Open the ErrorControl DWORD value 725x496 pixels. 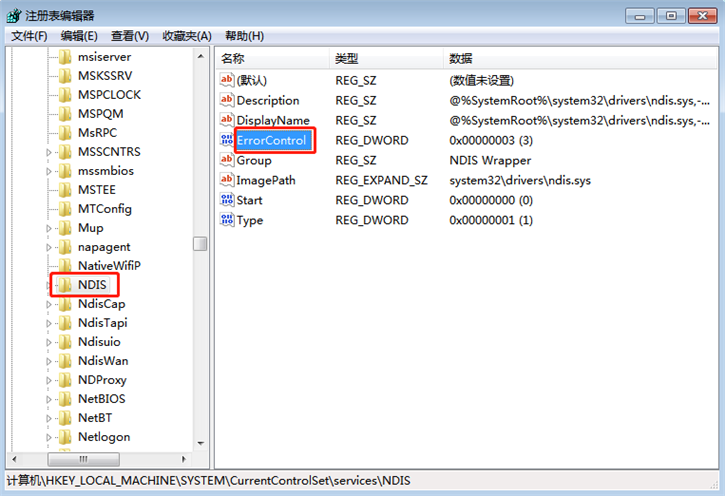pos(271,140)
